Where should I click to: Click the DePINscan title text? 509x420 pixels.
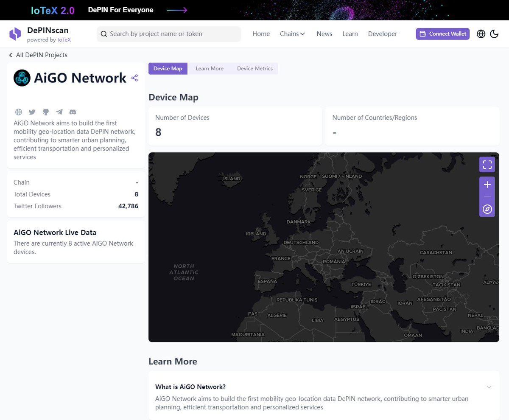pyautogui.click(x=48, y=31)
